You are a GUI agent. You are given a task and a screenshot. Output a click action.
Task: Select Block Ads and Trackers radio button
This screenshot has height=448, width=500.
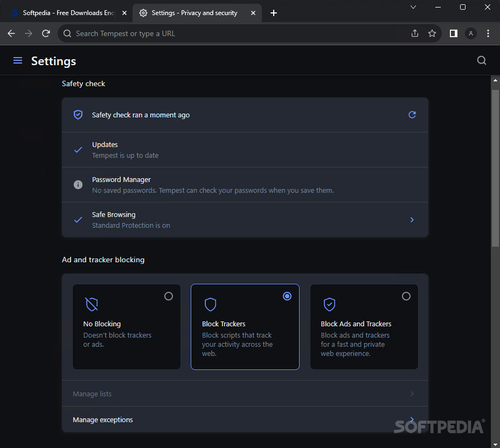pos(406,296)
